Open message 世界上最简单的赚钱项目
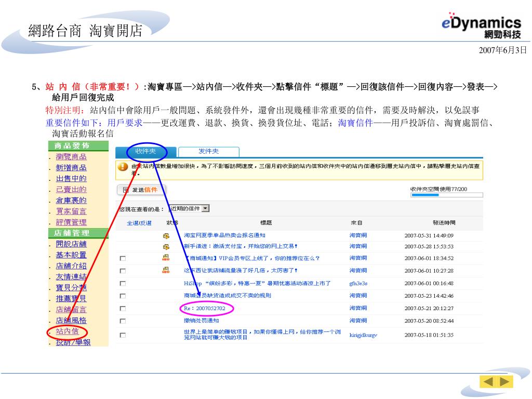The image size is (532, 399). pos(262,335)
